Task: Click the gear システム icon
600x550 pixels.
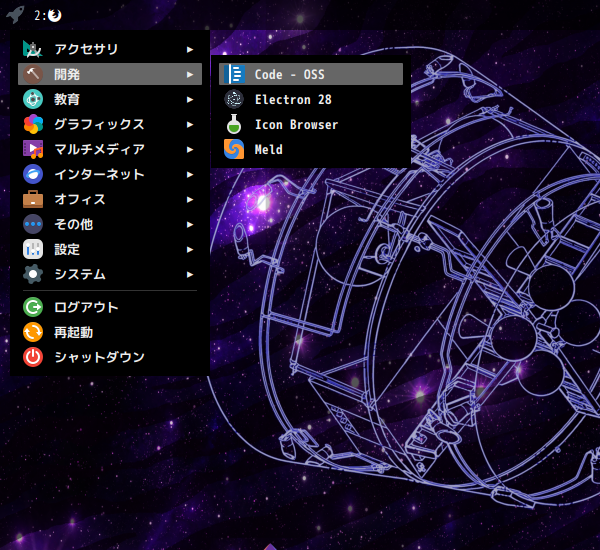Action: [33, 274]
